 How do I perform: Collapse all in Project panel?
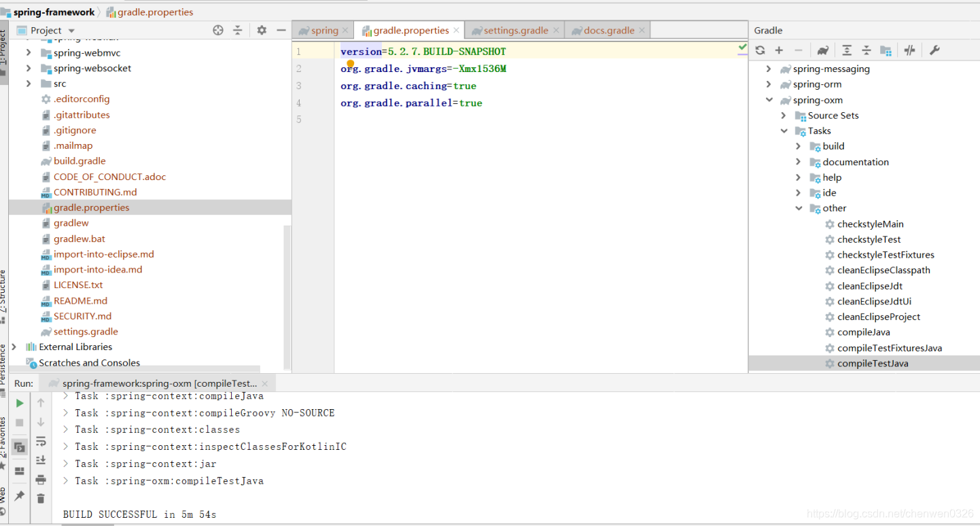click(x=238, y=30)
